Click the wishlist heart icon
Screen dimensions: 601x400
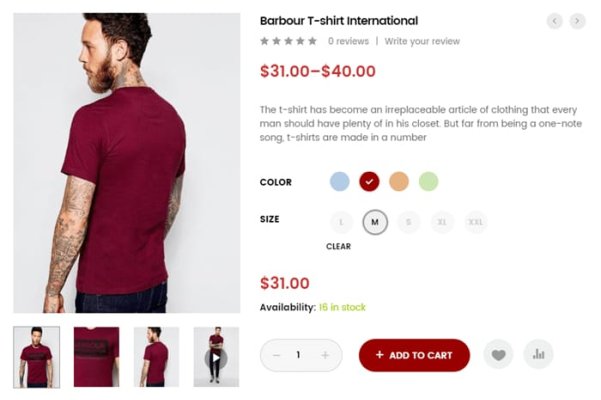tap(498, 354)
